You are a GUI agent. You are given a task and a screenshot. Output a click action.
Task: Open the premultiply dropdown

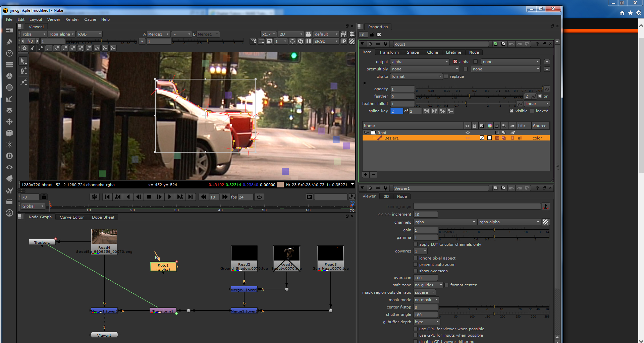(x=425, y=69)
